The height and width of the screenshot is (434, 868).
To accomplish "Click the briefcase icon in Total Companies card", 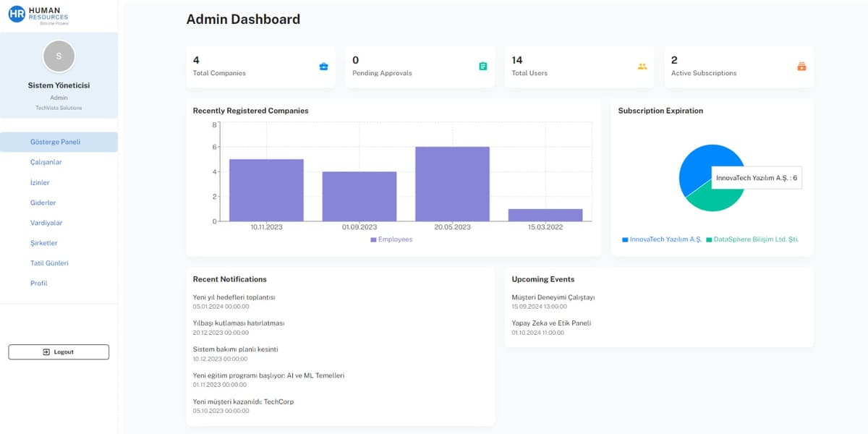I will (323, 67).
